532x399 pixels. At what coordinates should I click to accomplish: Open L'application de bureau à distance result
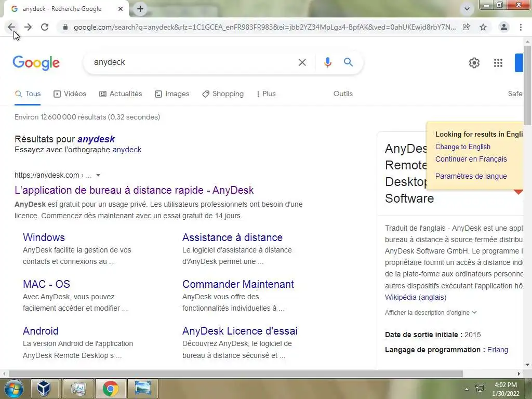(134, 190)
